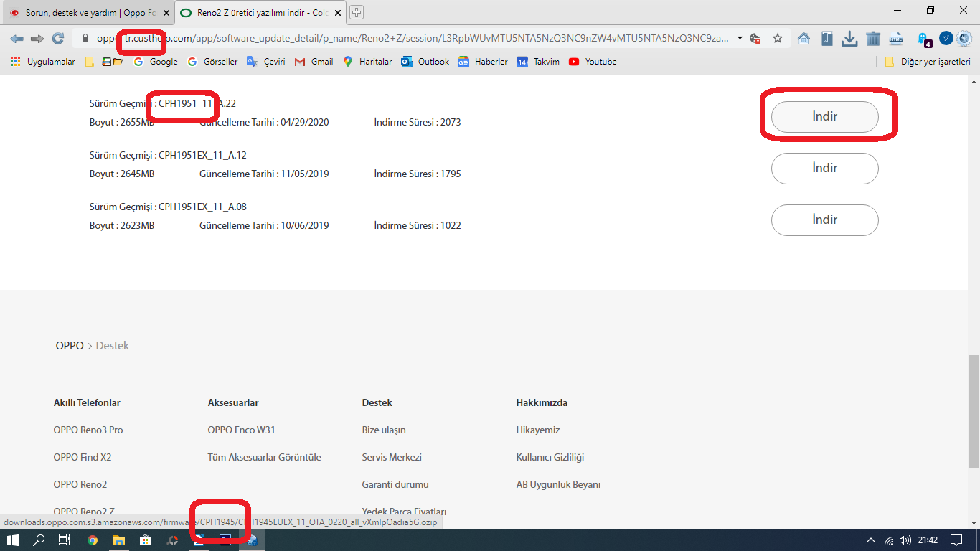Viewport: 980px width, 551px height.
Task: Click the round blue profile avatar icon
Action: pos(946,38)
